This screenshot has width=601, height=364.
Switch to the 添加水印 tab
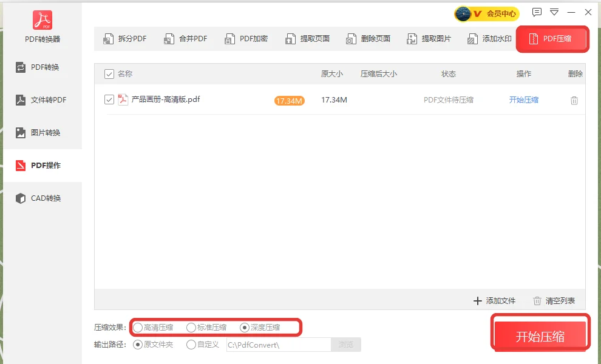489,39
